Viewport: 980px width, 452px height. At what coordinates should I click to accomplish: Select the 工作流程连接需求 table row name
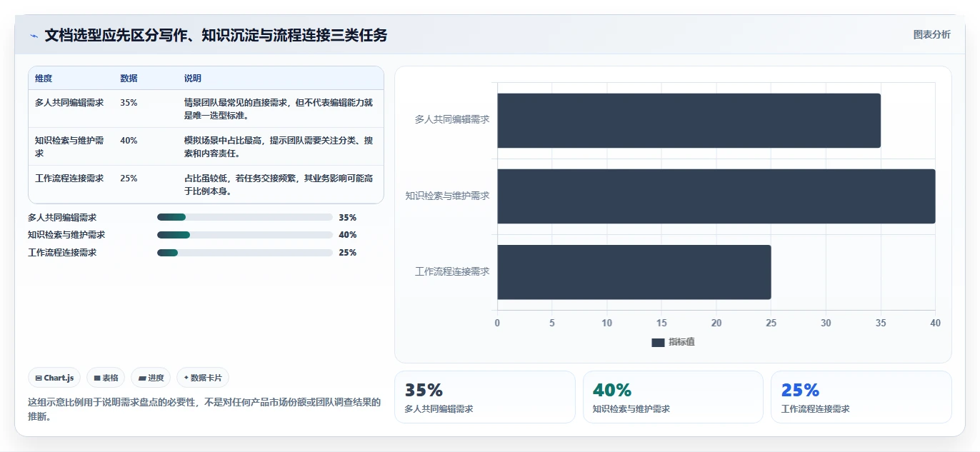(69, 179)
